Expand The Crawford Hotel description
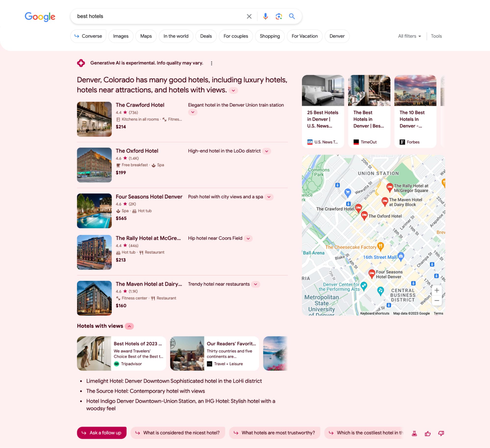This screenshot has width=490, height=448. (193, 112)
